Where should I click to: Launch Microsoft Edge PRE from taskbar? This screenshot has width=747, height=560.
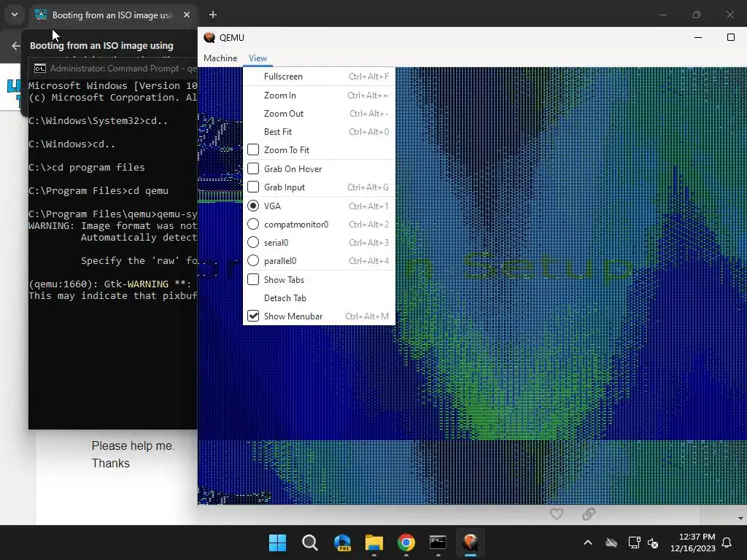342,542
